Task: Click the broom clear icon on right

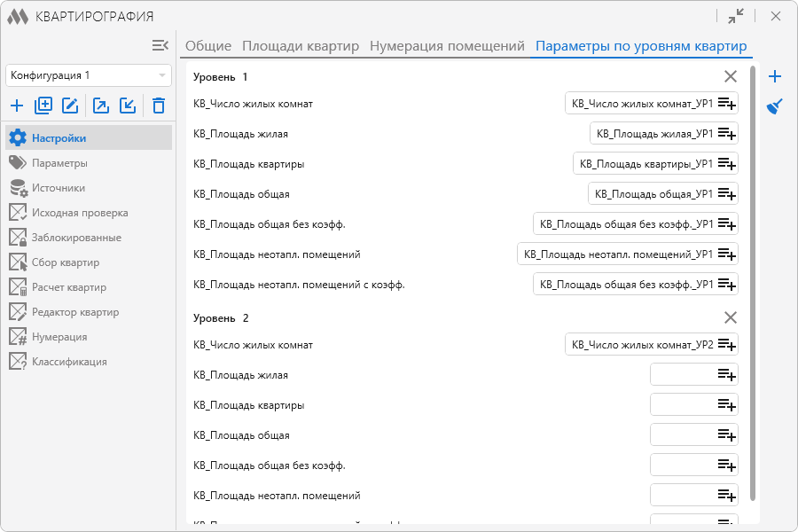Action: (775, 107)
